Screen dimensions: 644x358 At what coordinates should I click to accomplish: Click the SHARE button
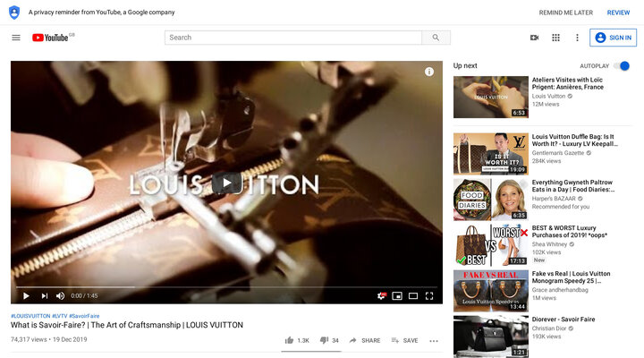click(x=365, y=340)
